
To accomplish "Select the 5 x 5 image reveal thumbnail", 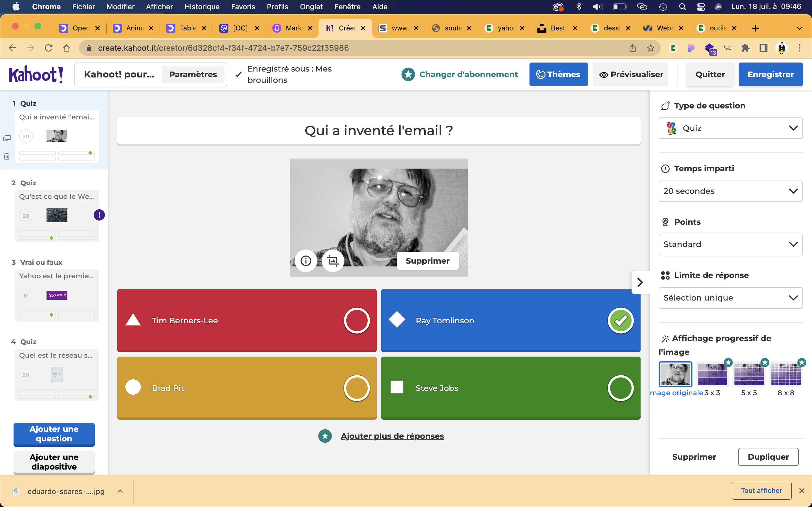I will tap(749, 374).
